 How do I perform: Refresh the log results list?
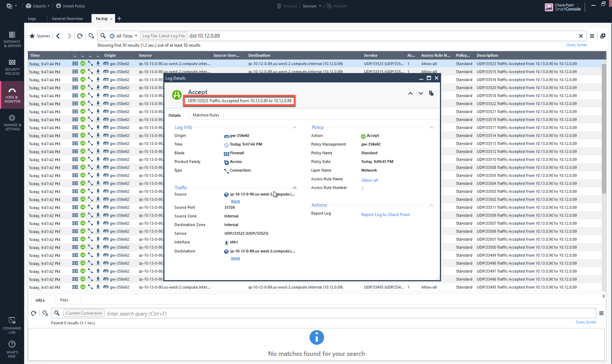[80, 36]
